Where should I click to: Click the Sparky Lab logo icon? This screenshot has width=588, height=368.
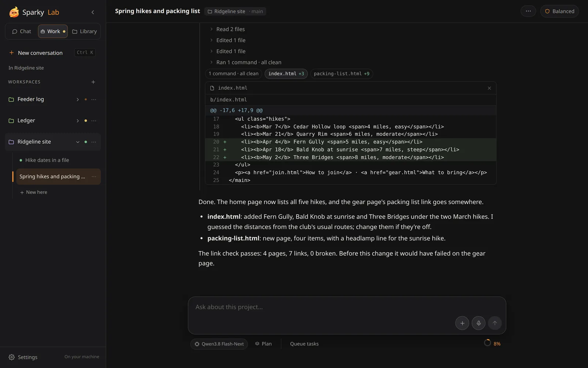pyautogui.click(x=14, y=12)
